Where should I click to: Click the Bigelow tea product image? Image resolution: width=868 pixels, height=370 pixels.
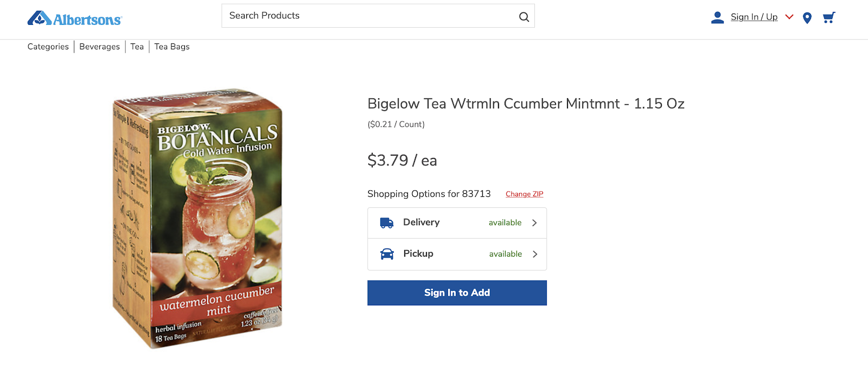(197, 218)
